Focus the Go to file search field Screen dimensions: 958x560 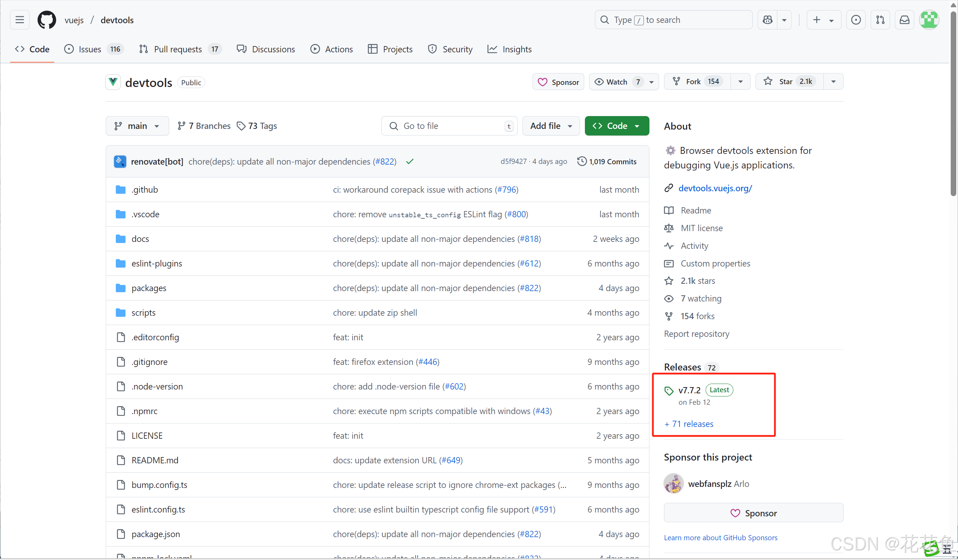coord(449,126)
